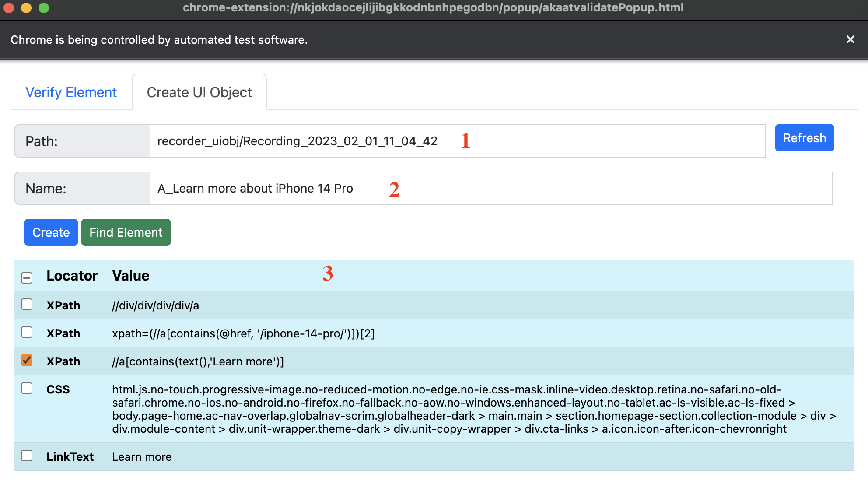
Task: Minimize the window with the yellow button
Action: (x=26, y=7)
